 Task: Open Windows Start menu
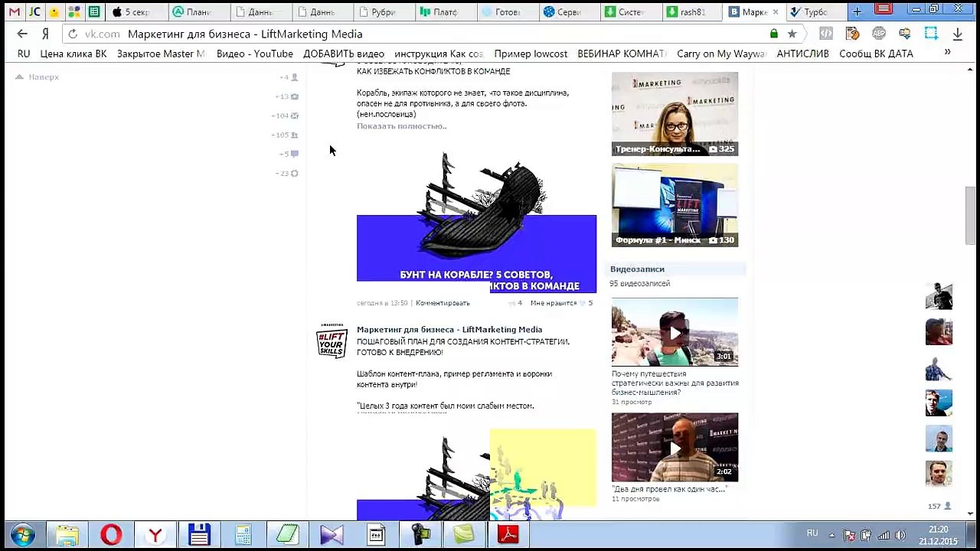23,535
